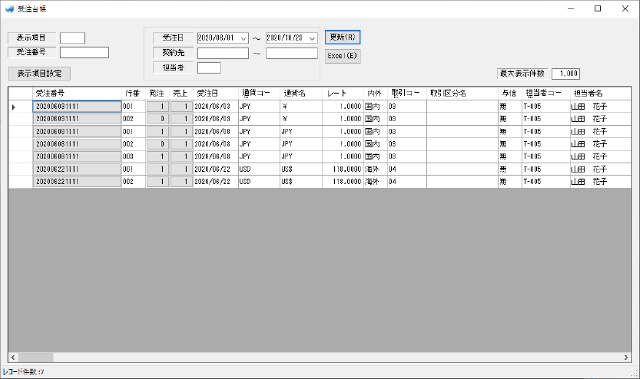The height and width of the screenshot is (379, 640).
Task: Click the 取引区分名 column header
Action: pos(462,93)
